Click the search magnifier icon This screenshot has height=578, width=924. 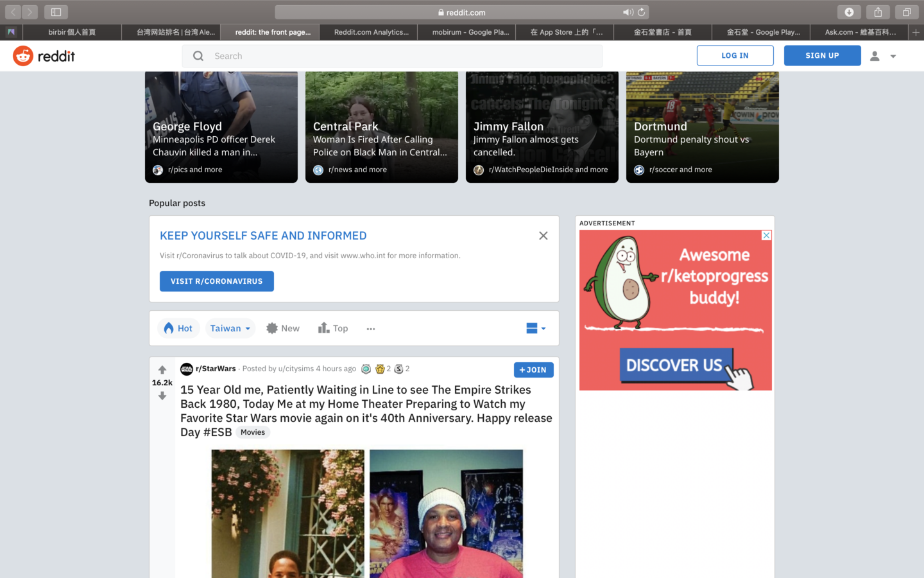198,56
